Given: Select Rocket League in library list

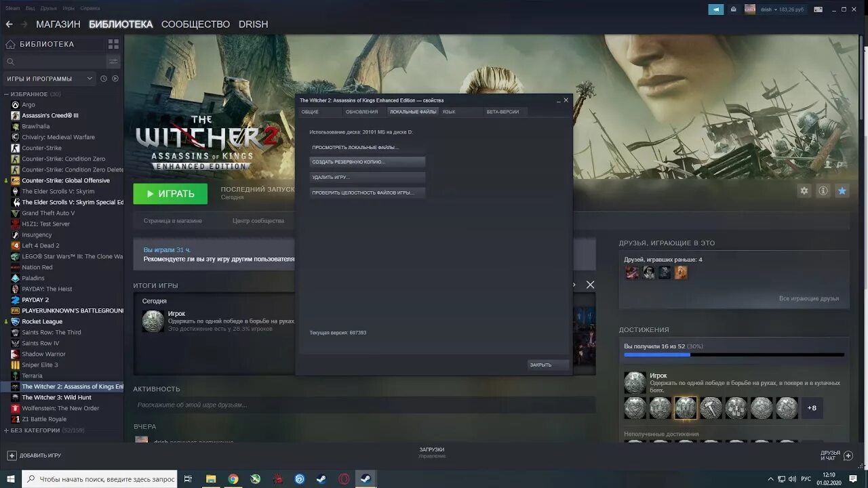Looking at the screenshot, I should [x=42, y=322].
